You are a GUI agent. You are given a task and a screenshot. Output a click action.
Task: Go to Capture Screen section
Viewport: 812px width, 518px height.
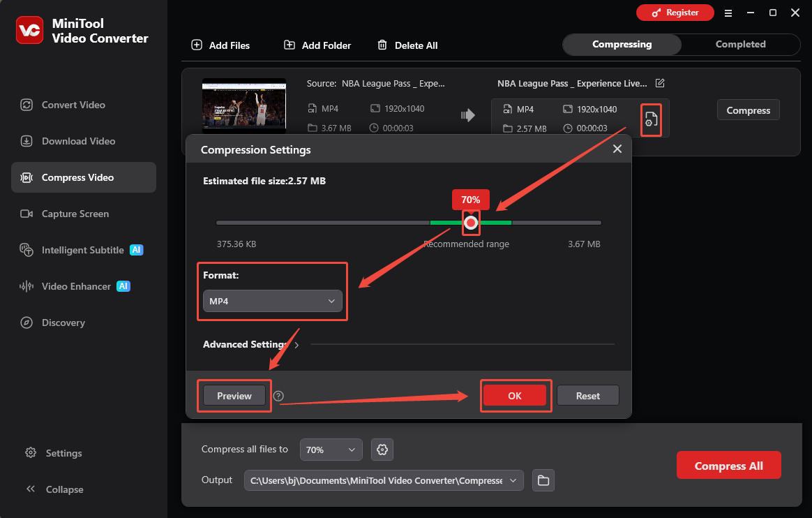(x=84, y=214)
